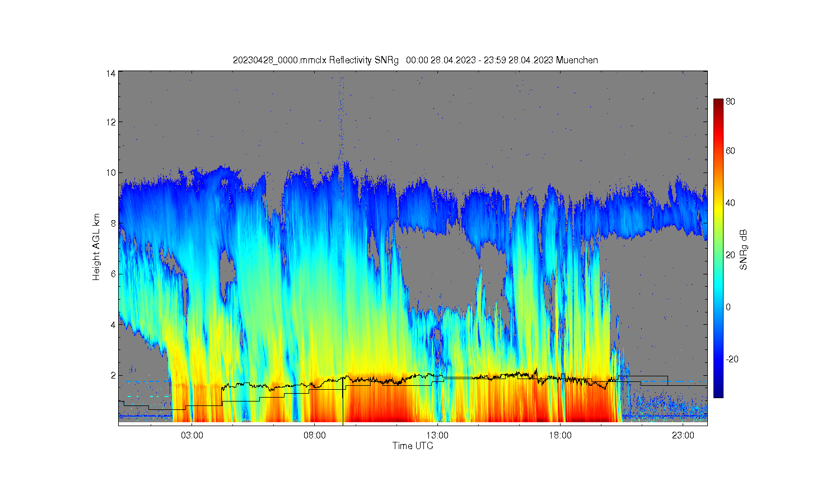
Task: Click the 6 km height tick label
Action: 113,274
